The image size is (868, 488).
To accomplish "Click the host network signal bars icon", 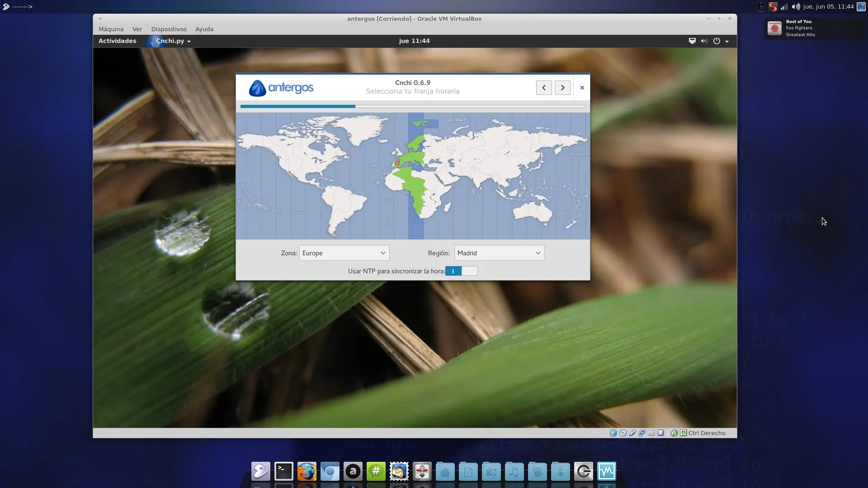I will click(784, 7).
